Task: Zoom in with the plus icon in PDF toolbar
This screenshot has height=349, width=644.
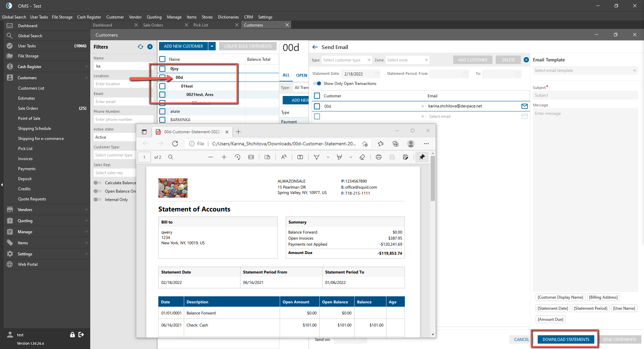Action: point(224,157)
